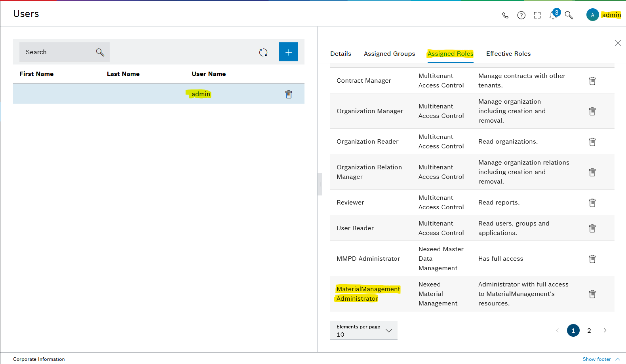Click Nexeed Material Management cell

click(x=438, y=294)
